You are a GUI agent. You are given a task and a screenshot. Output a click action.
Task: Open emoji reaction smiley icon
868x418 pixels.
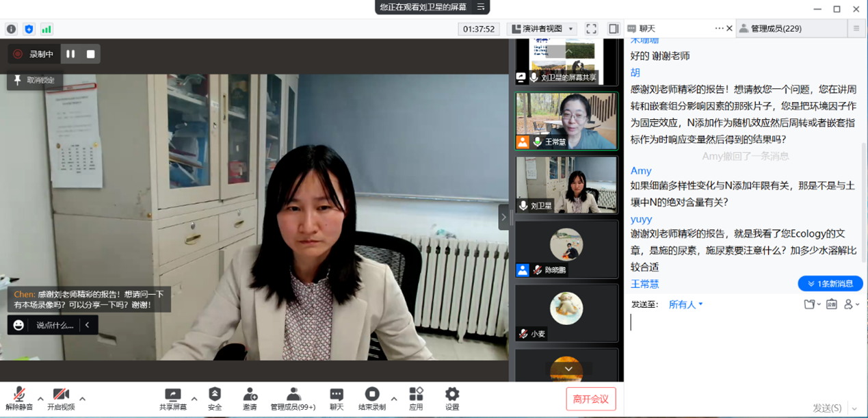(x=18, y=325)
